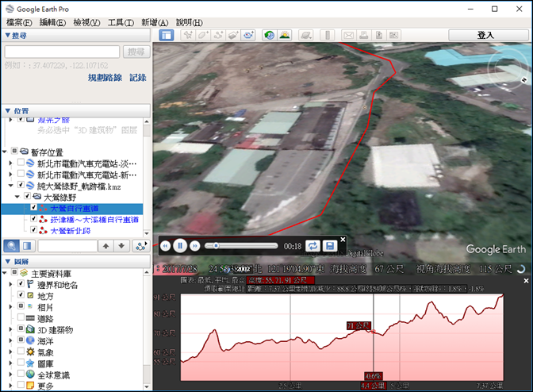Pause the tour playback
The image size is (533, 392).
coord(180,245)
